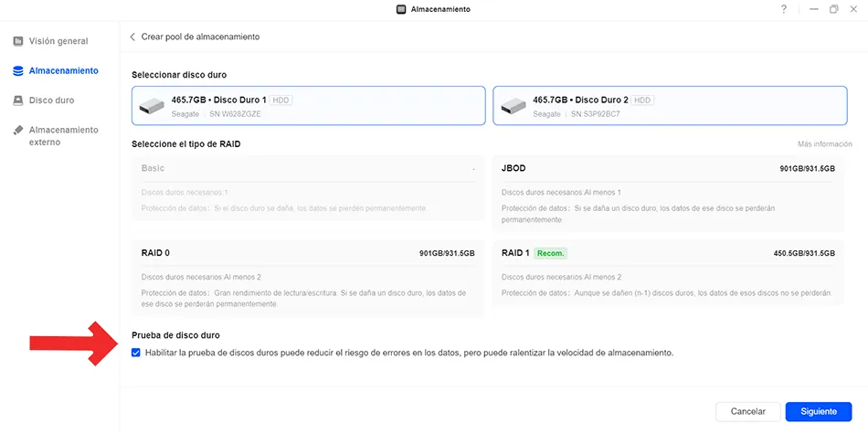Click the Visión general sidebar icon
This screenshot has height=433, width=868.
pyautogui.click(x=18, y=41)
